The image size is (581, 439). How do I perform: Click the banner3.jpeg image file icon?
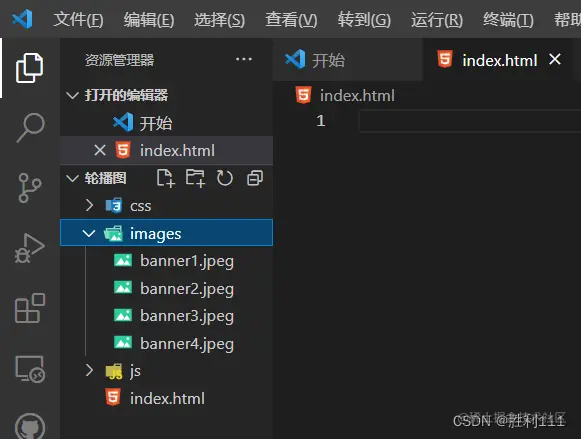point(123,316)
